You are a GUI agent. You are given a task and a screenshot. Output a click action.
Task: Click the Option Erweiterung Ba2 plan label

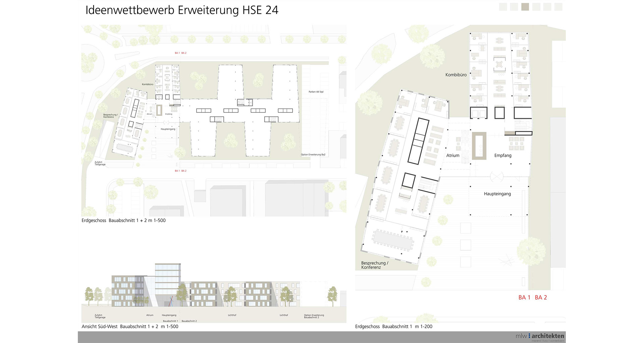click(x=313, y=155)
